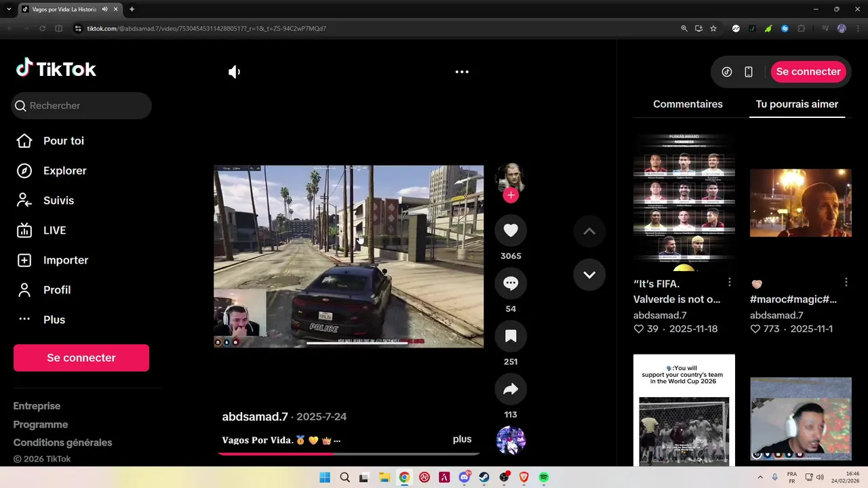Open the three-dot video options menu
This screenshot has width=868, height=488.
pyautogui.click(x=462, y=72)
